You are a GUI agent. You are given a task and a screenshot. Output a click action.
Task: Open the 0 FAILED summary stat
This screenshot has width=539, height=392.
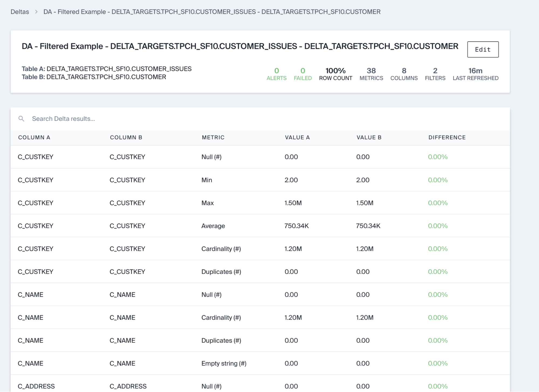tap(303, 74)
